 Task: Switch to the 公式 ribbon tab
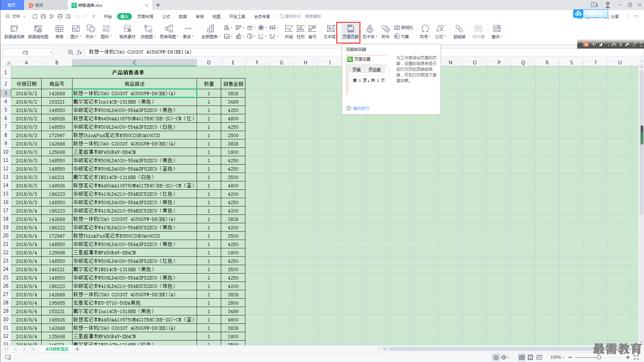(166, 16)
